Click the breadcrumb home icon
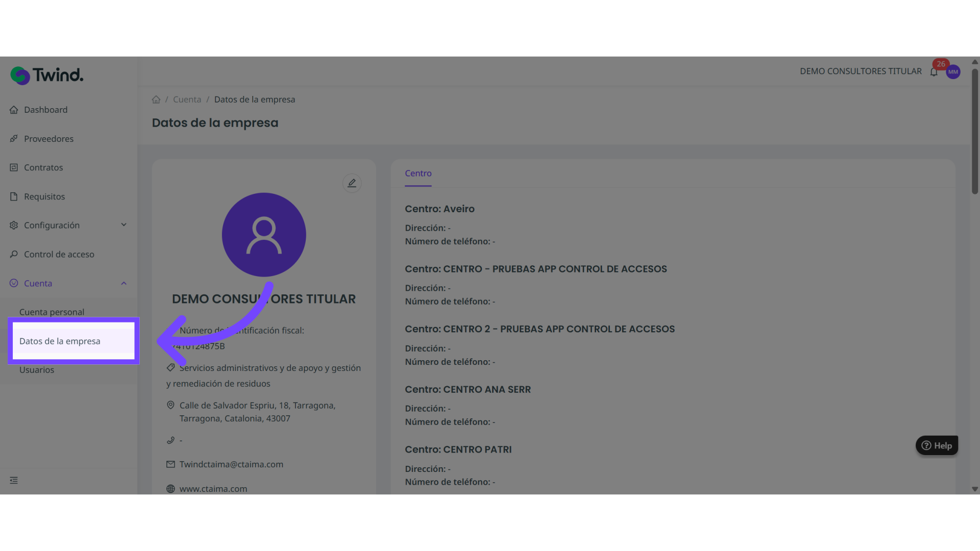 [156, 99]
